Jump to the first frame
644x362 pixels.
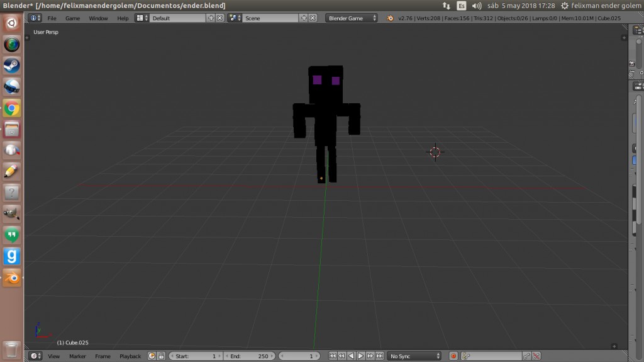(332, 356)
